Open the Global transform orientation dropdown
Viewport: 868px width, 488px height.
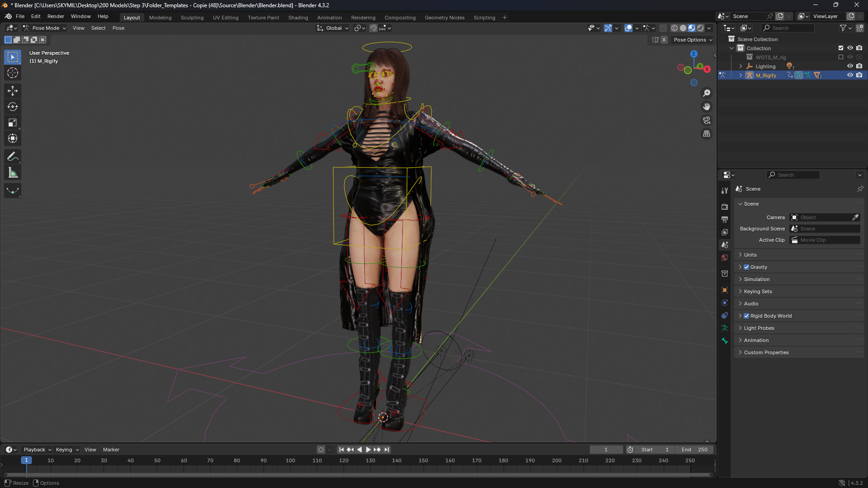click(x=333, y=28)
